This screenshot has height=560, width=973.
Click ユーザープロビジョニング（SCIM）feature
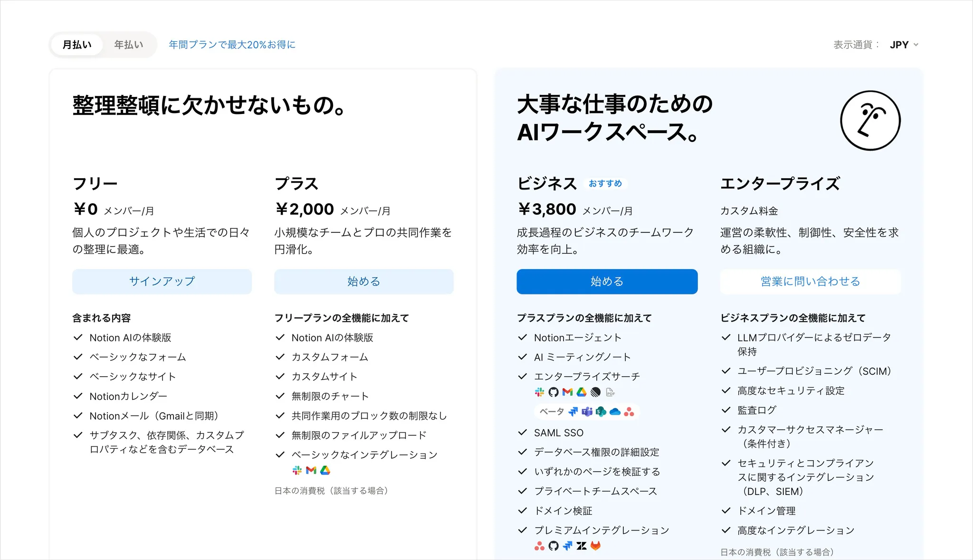pos(816,371)
